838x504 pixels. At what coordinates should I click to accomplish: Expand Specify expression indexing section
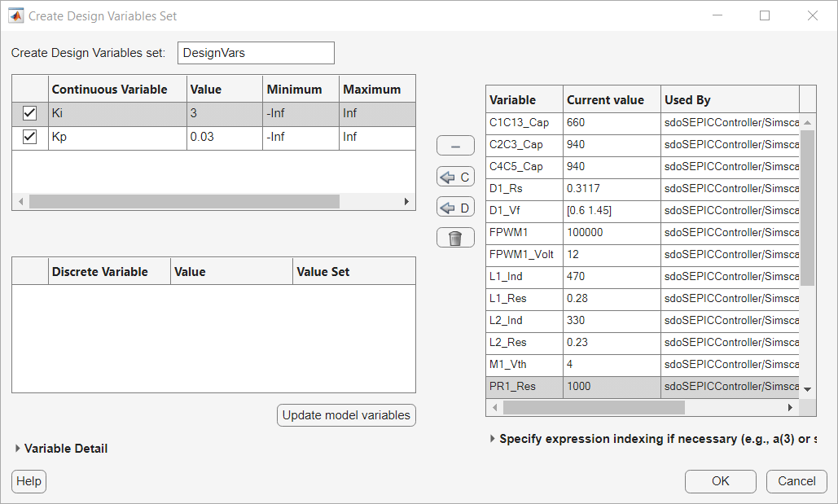492,439
